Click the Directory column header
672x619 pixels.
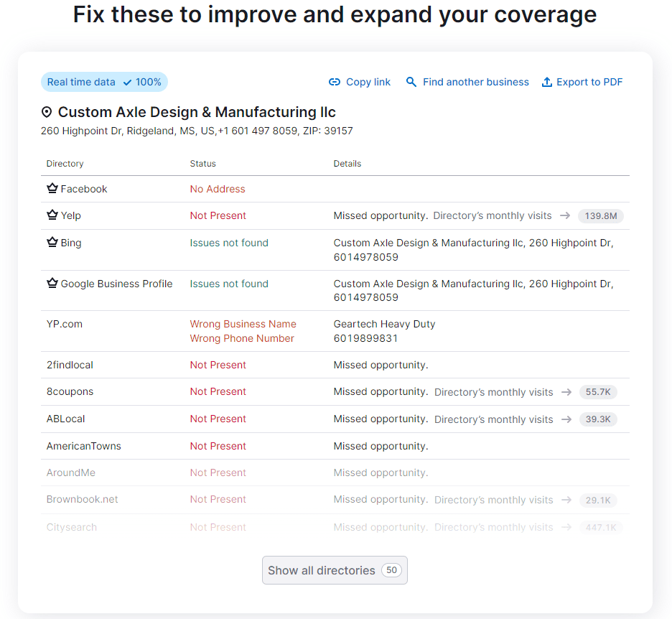[65, 163]
